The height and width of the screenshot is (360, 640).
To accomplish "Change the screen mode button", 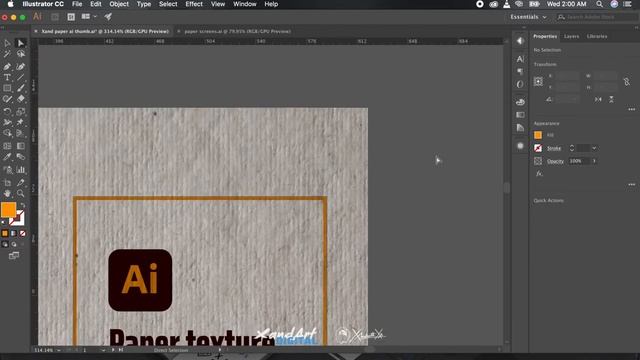I will pos(13,256).
